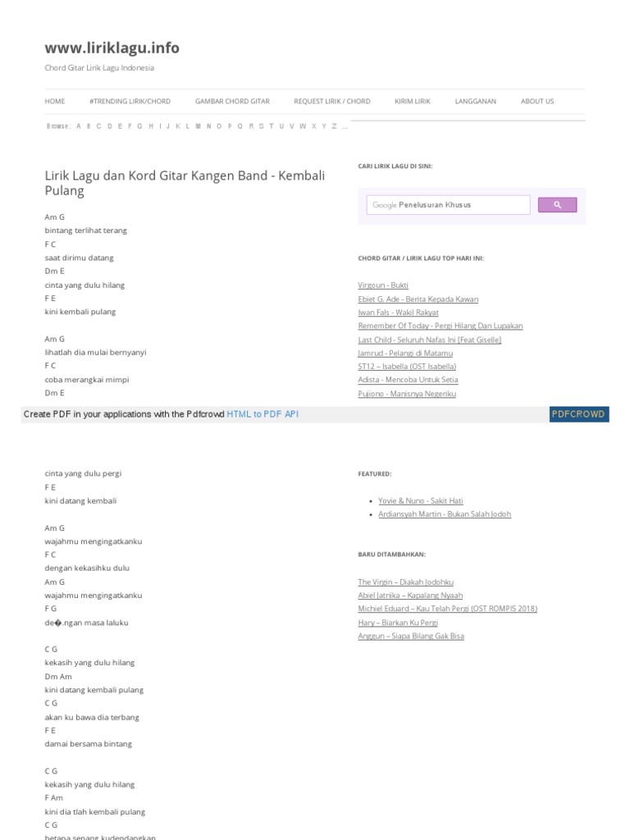Open #TRENDING LIRIK/CHORD menu
Viewport: 630px width, 840px height.
click(130, 102)
